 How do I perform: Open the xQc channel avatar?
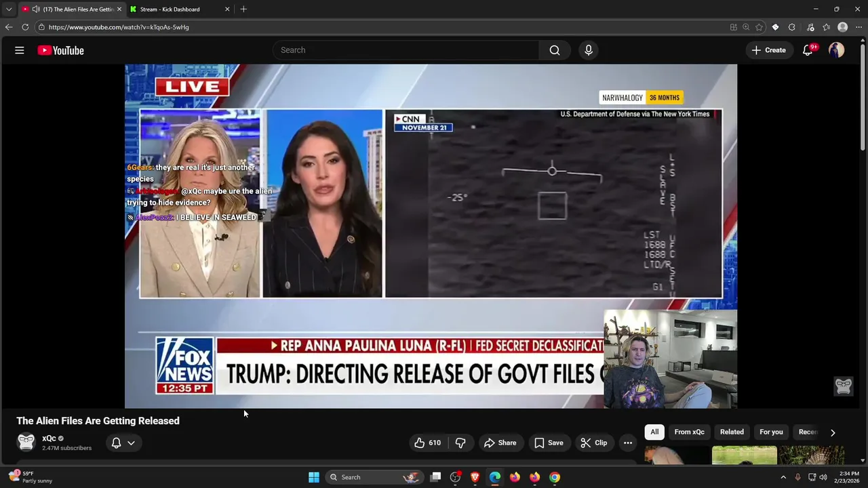(26, 443)
